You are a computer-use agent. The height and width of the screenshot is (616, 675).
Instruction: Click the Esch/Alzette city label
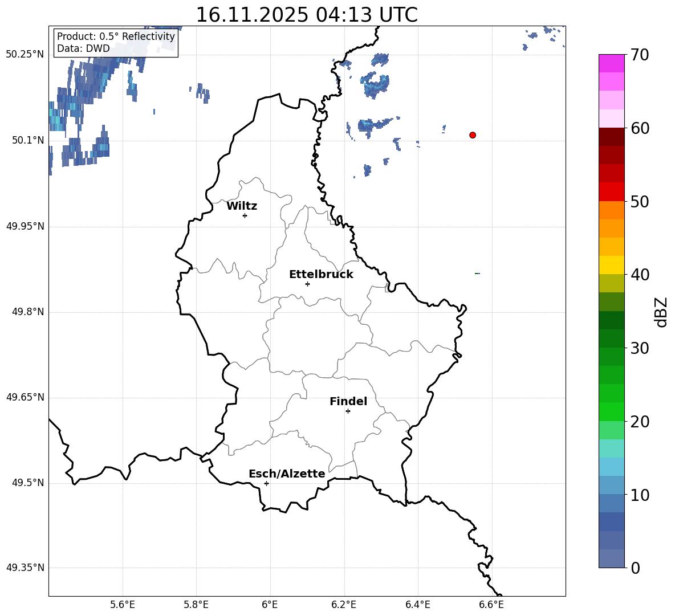click(x=287, y=474)
